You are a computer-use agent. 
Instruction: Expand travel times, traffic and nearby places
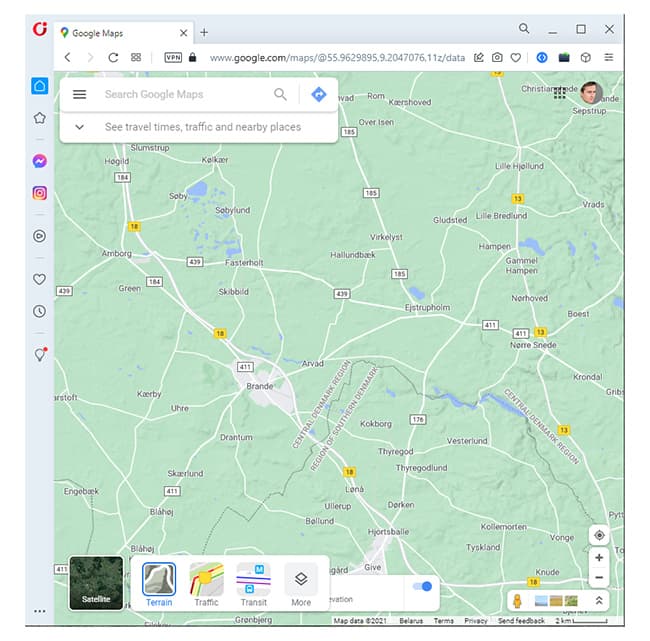80,127
